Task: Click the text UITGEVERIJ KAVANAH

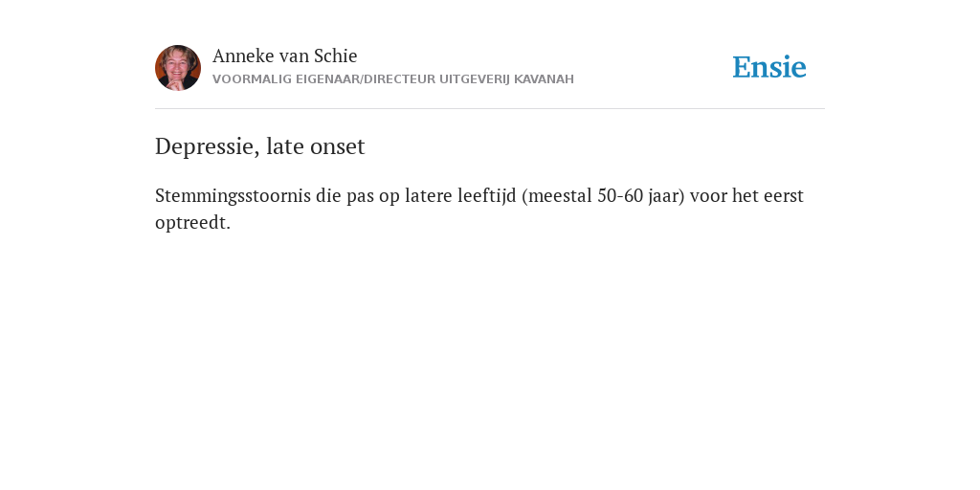Action: coord(506,79)
